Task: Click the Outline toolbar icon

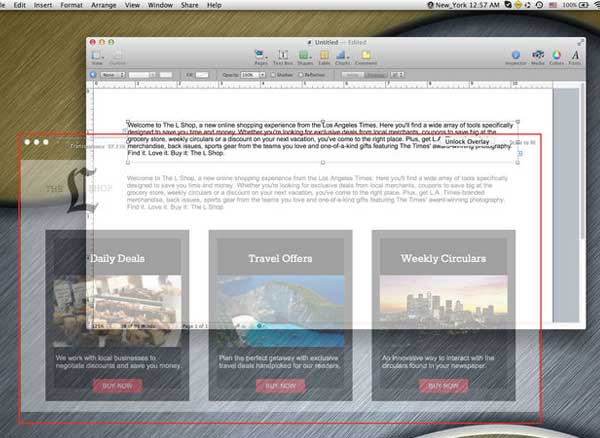Action: [x=117, y=58]
